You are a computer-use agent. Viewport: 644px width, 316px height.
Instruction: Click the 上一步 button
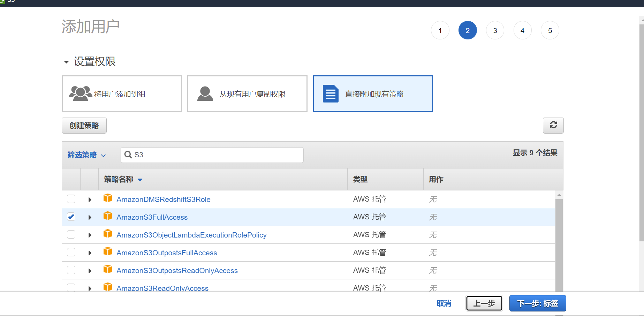484,303
